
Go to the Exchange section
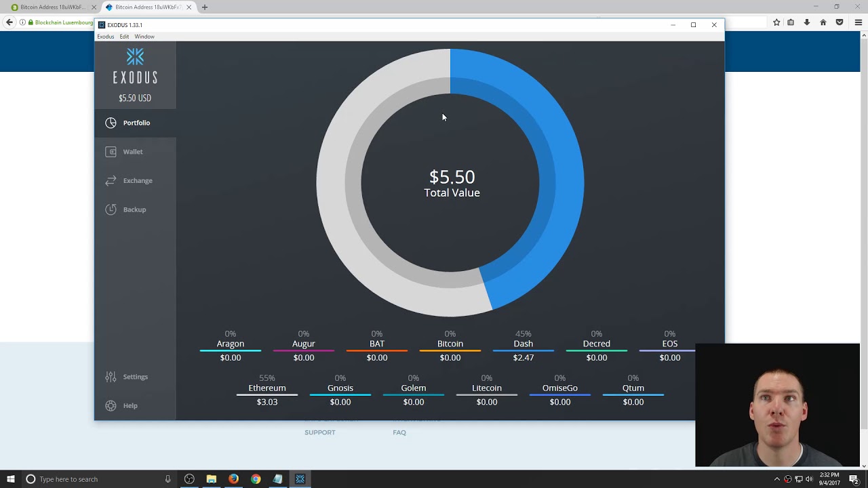tap(135, 180)
